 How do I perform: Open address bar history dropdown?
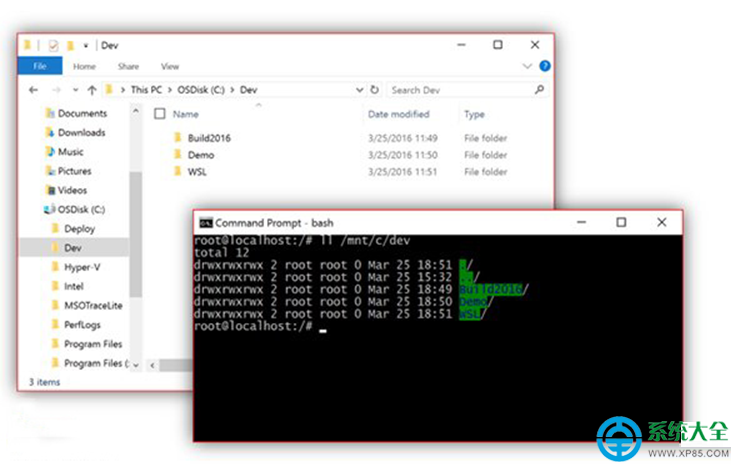pos(359,90)
